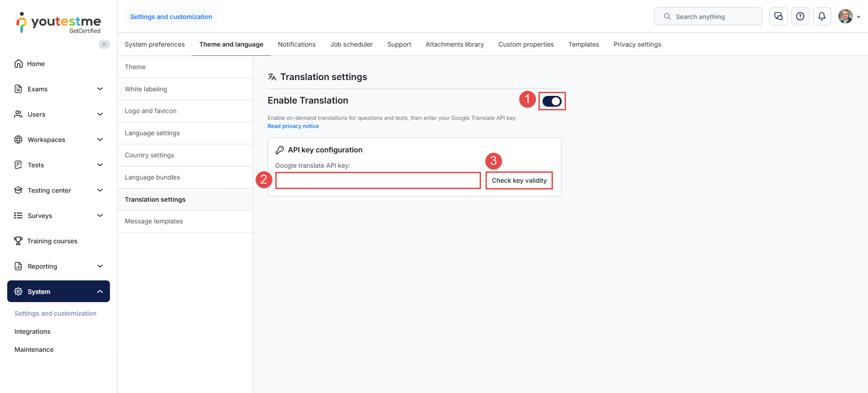
Task: Go to the Support tab
Action: coord(399,44)
